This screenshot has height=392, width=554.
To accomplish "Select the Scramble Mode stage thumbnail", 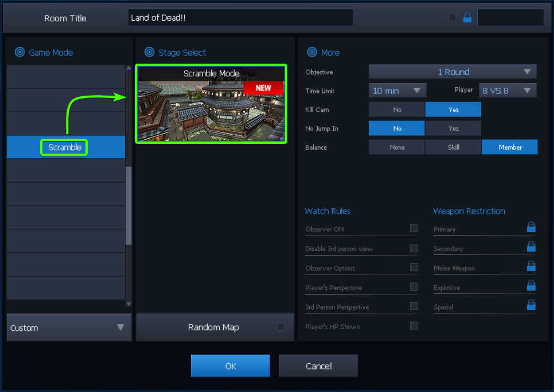I will tap(211, 104).
